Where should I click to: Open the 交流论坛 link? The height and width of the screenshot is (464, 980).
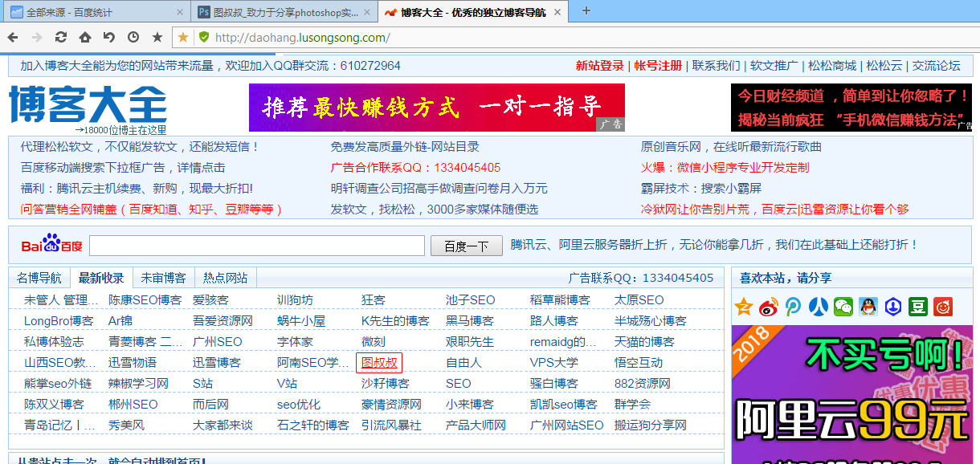click(x=937, y=66)
